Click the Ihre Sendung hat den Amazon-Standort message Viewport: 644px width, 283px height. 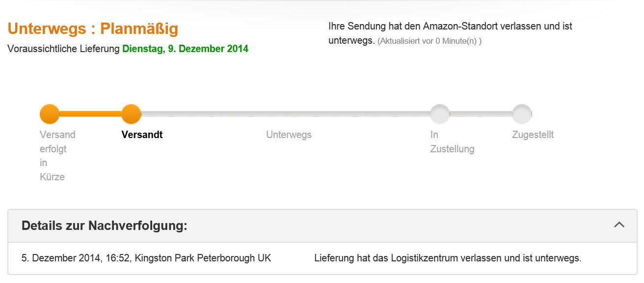(x=450, y=27)
